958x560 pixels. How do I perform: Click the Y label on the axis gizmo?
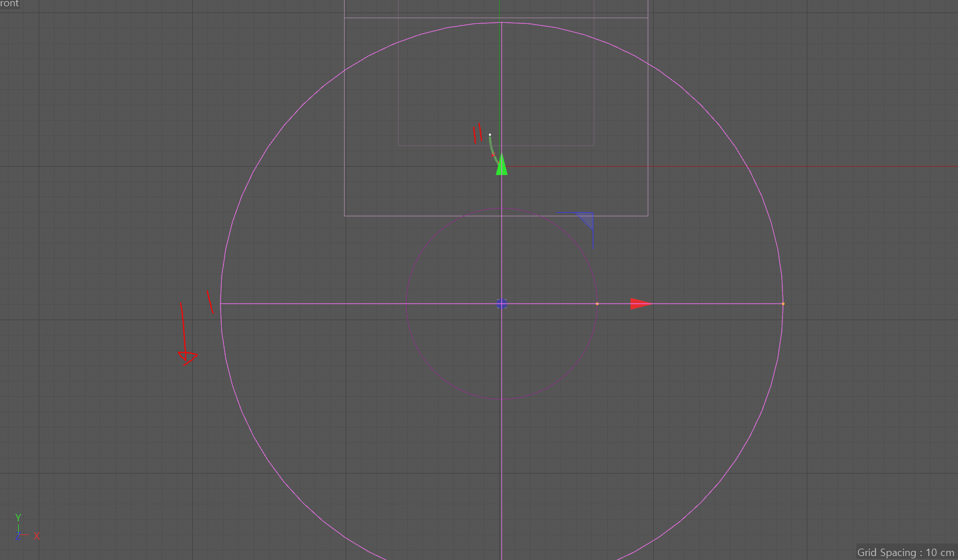point(18,518)
